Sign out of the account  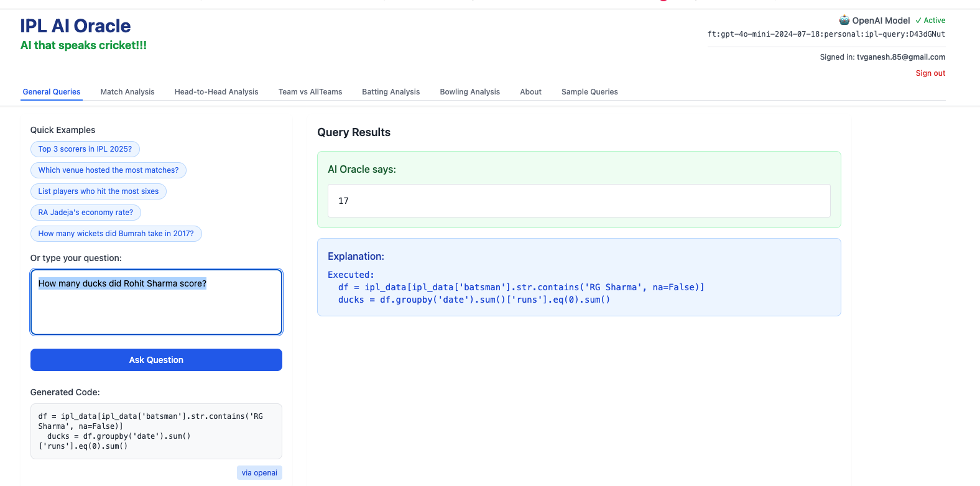pyautogui.click(x=930, y=73)
